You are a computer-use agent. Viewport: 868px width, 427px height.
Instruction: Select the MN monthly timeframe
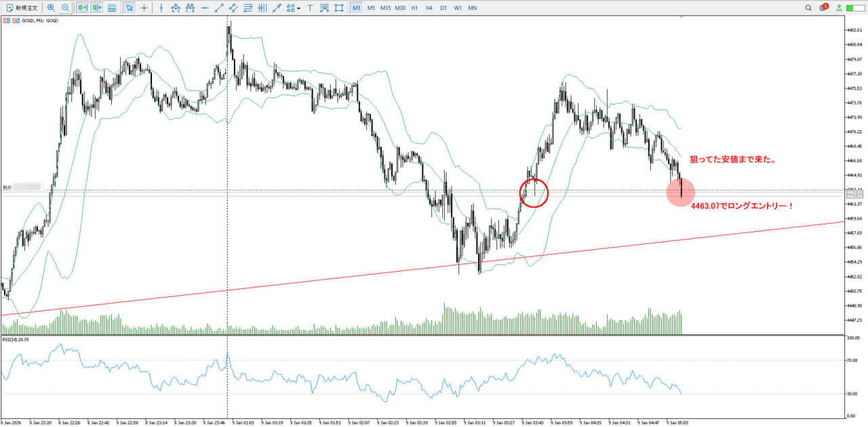[472, 8]
